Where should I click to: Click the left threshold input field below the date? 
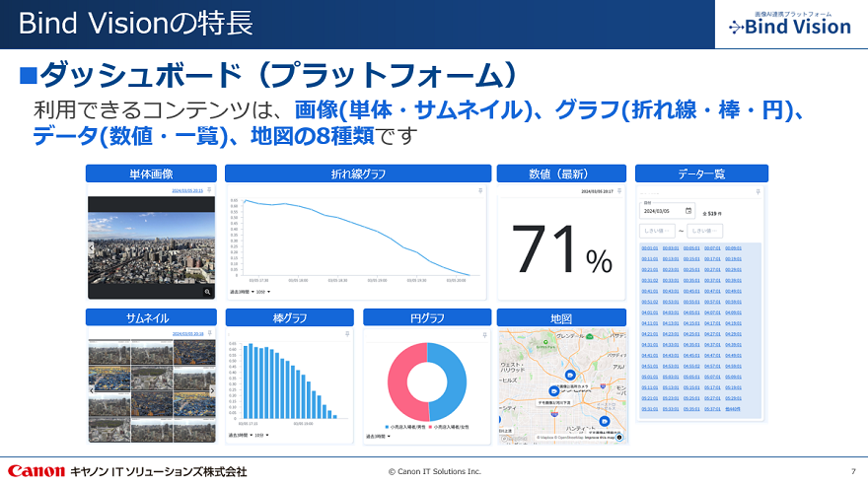656,230
